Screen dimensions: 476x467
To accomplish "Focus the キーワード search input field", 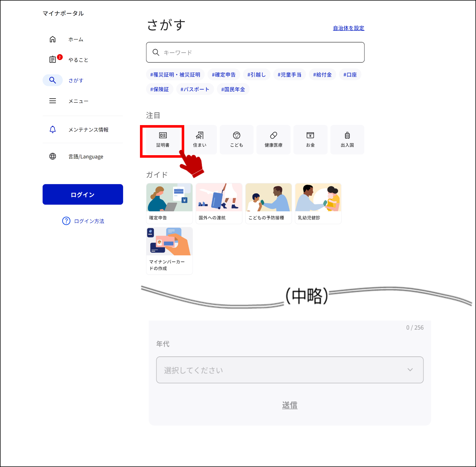I will point(255,52).
